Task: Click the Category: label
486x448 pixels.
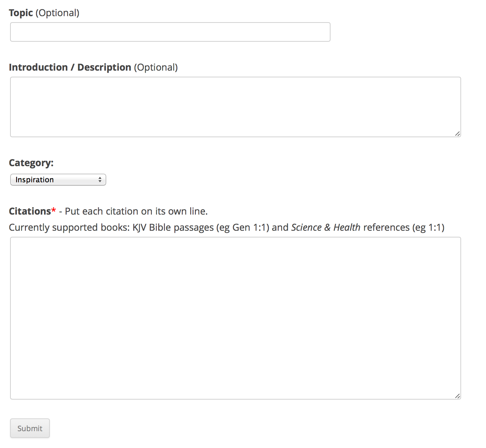Action: [x=31, y=163]
